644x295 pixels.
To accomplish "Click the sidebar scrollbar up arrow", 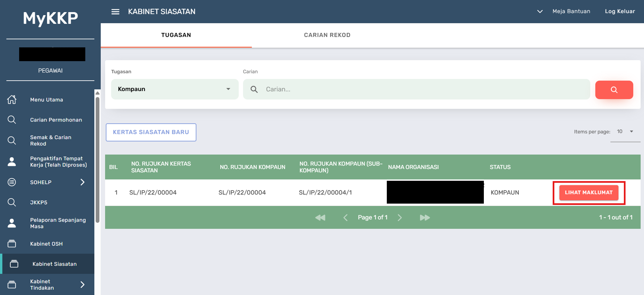I will 97,93.
